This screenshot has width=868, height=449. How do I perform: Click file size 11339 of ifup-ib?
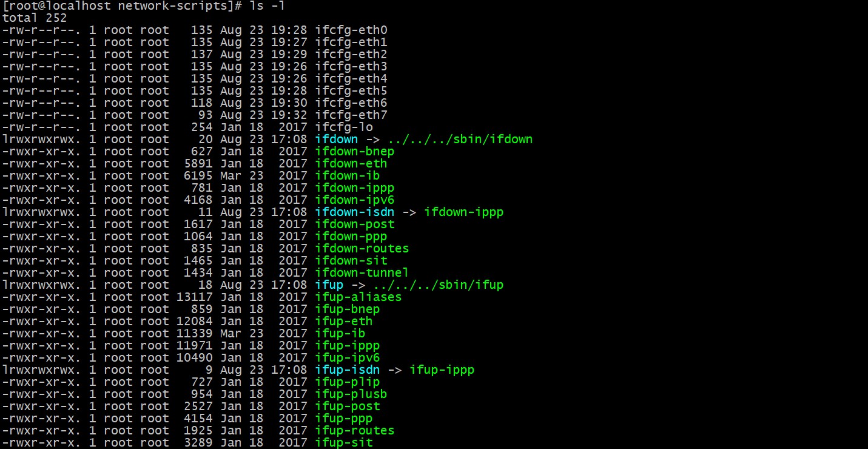195,334
